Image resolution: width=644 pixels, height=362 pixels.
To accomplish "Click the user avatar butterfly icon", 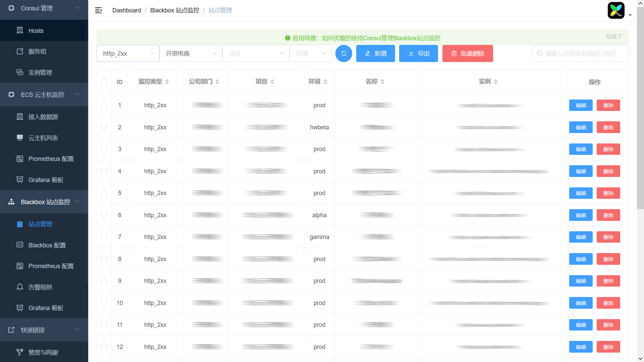I will (x=616, y=10).
